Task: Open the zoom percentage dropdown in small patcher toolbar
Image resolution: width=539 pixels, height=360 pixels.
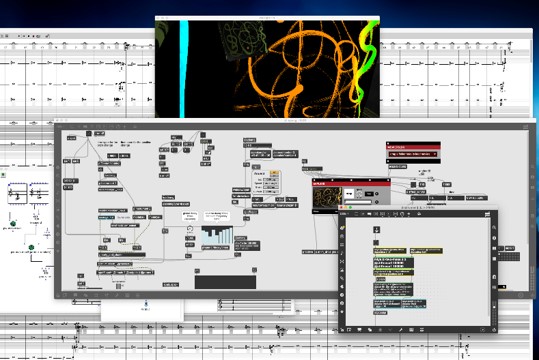Action: (x=344, y=214)
